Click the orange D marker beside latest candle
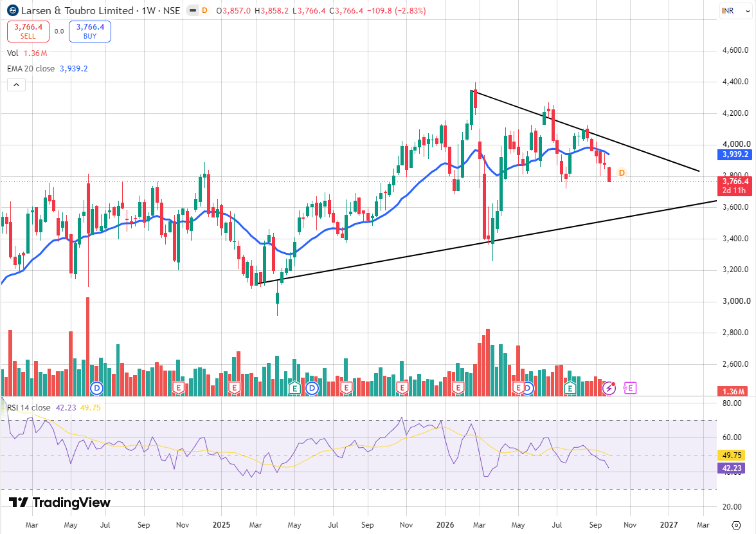756x534 pixels. click(622, 172)
